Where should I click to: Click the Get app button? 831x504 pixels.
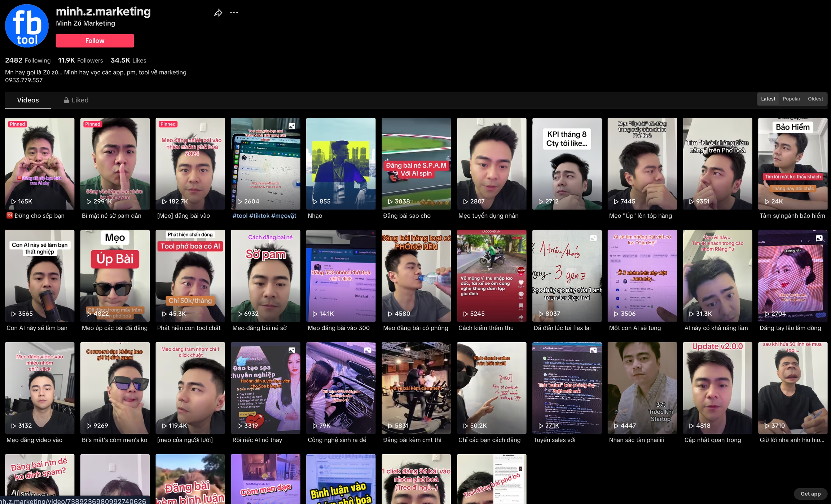[810, 494]
